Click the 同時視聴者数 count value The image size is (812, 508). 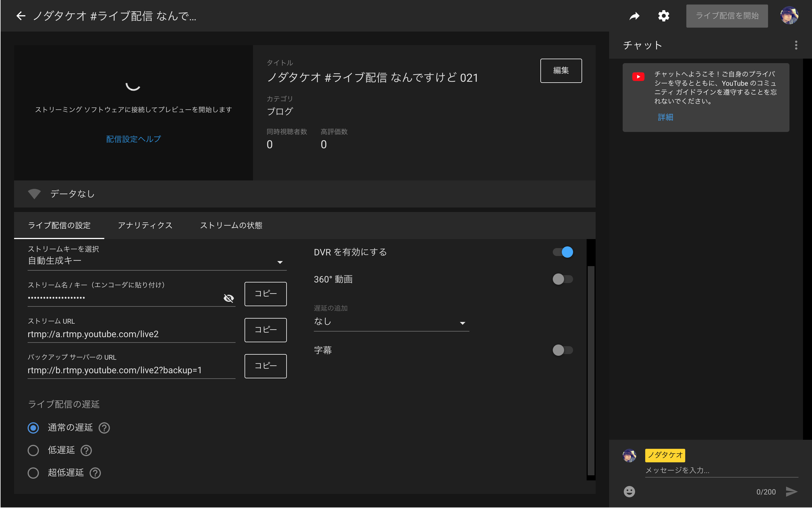tap(269, 144)
